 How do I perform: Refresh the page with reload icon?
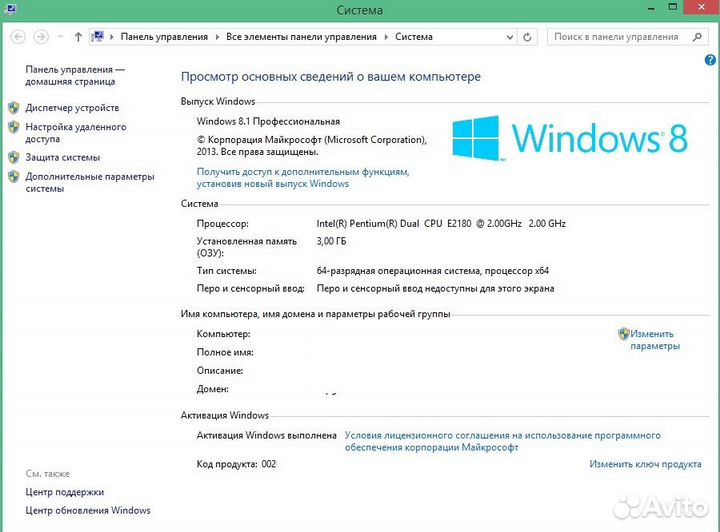tap(527, 37)
